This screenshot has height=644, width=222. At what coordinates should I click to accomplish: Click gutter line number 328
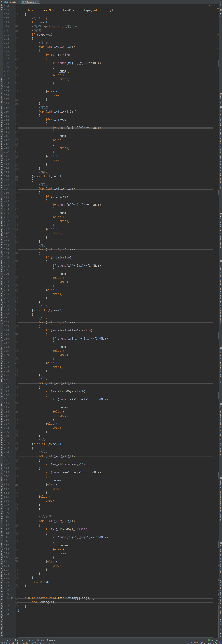pos(6,590)
